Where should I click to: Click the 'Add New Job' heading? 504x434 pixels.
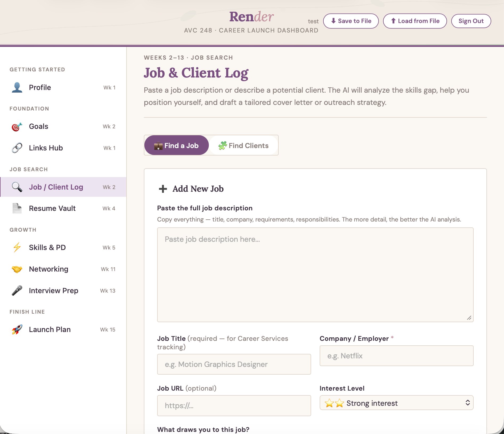coord(198,189)
